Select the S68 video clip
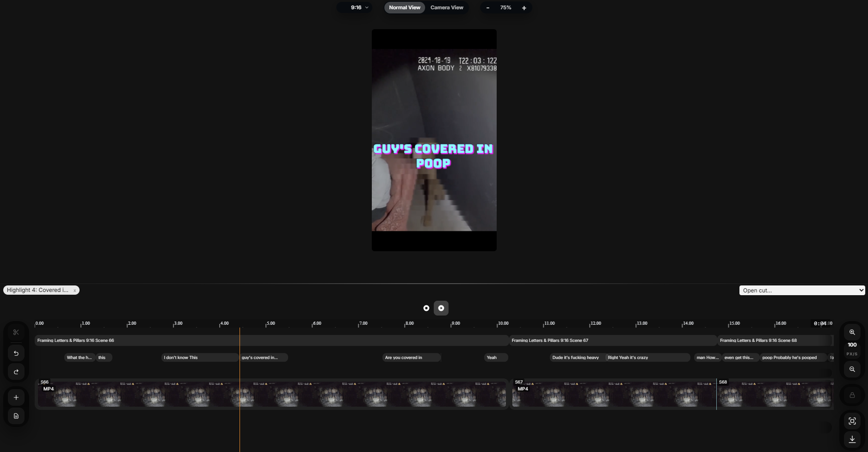Image resolution: width=868 pixels, height=452 pixels. (x=775, y=394)
